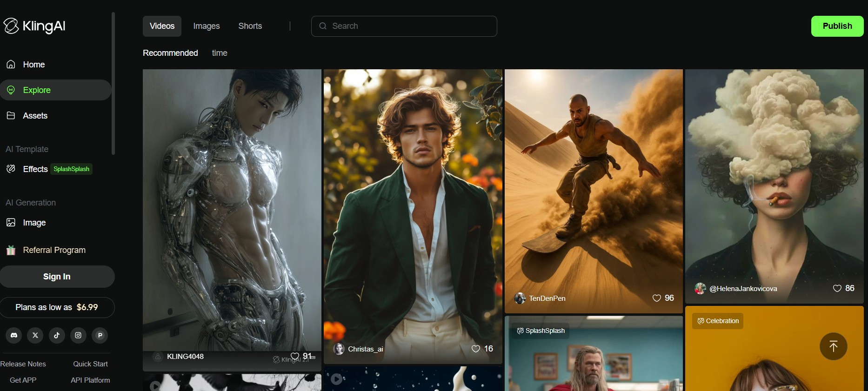868x391 pixels.
Task: Click the KlingAI logo
Action: tap(34, 26)
